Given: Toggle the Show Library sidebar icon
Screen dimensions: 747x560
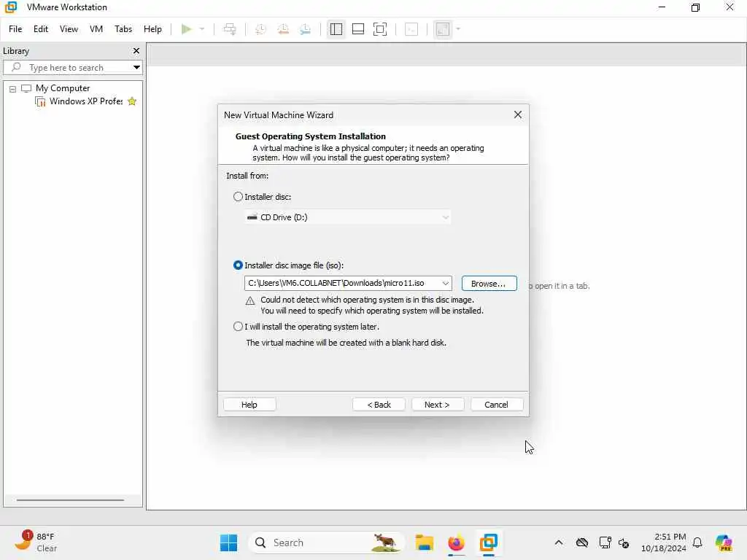Looking at the screenshot, I should [336, 29].
